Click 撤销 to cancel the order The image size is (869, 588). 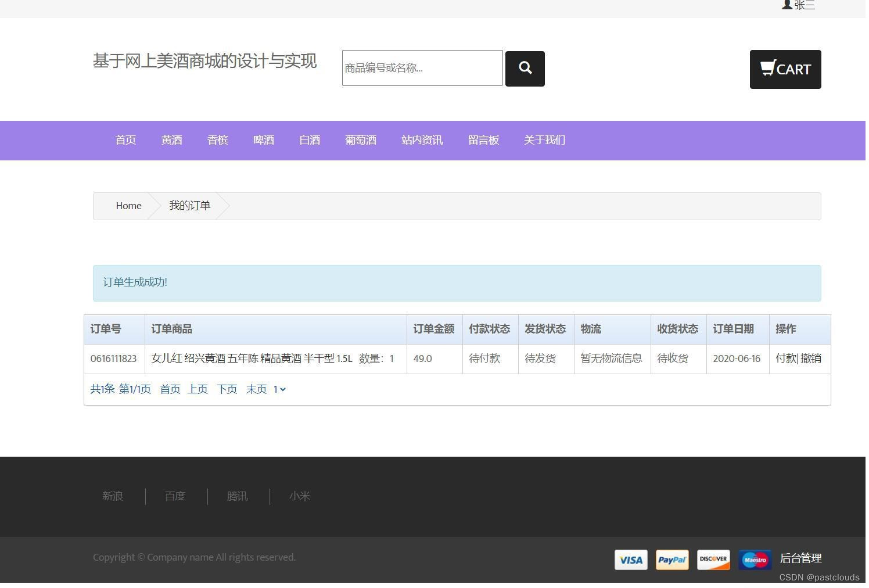[x=812, y=358]
